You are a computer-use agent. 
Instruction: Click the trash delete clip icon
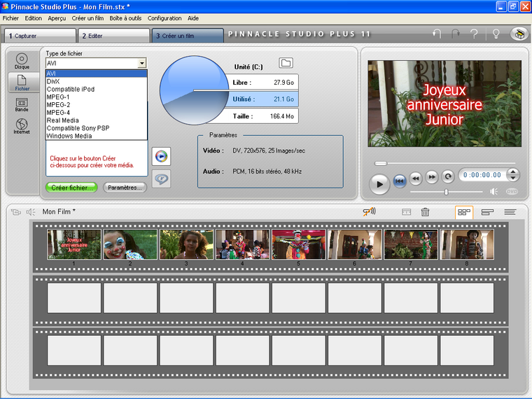425,212
